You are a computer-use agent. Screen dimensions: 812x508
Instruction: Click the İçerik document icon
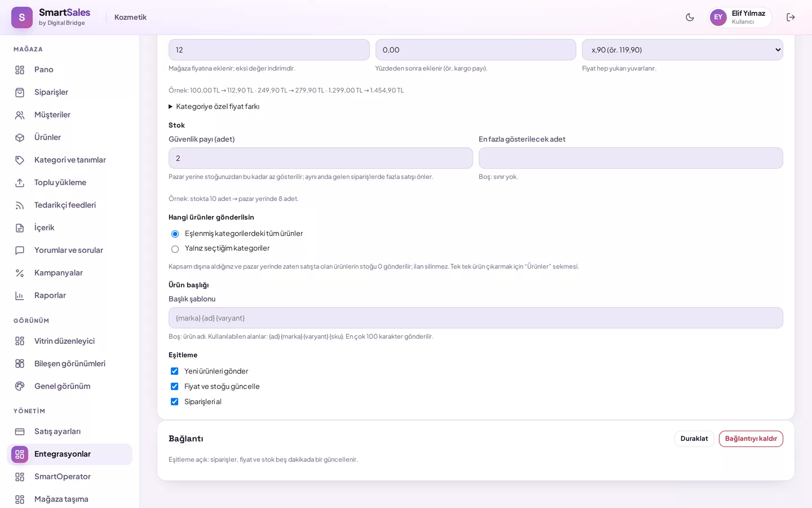[20, 228]
